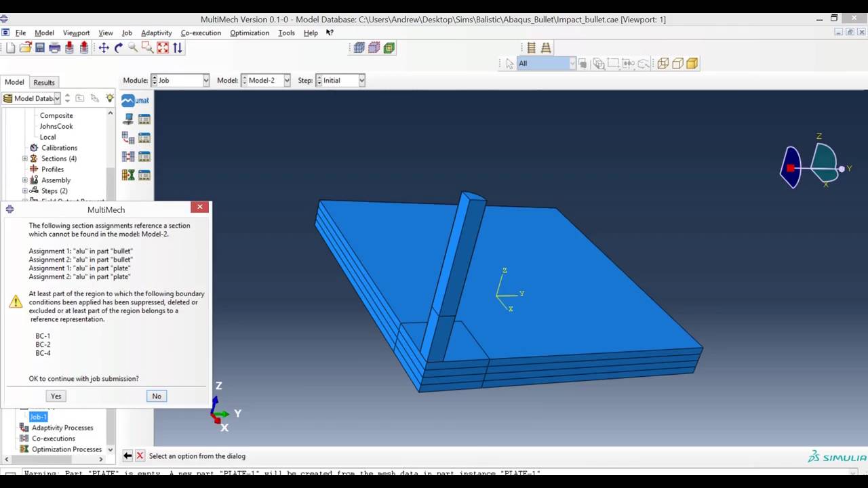The height and width of the screenshot is (488, 868).
Task: Click the Print icon in toolbar
Action: [x=55, y=47]
